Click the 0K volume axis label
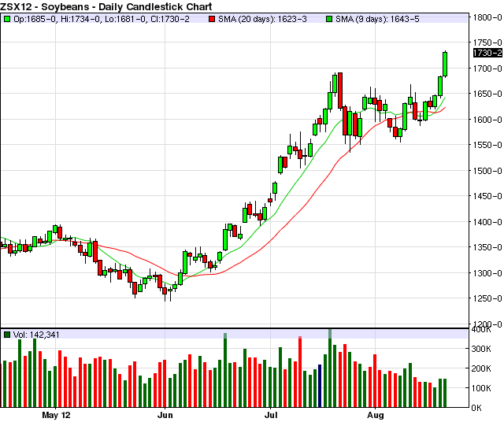 476,408
